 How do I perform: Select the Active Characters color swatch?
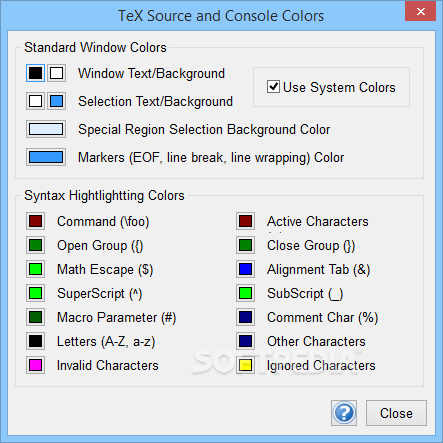(246, 221)
